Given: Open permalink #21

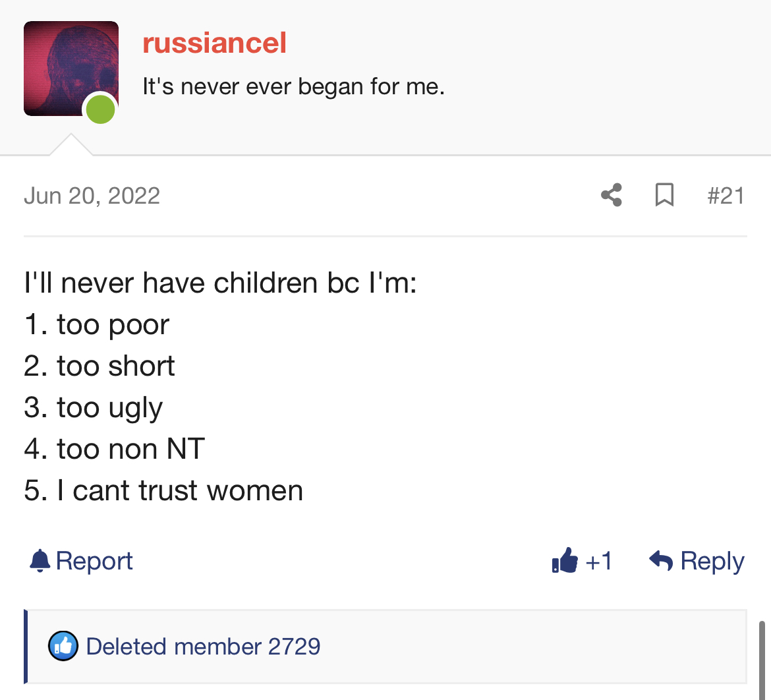Looking at the screenshot, I should tap(726, 196).
